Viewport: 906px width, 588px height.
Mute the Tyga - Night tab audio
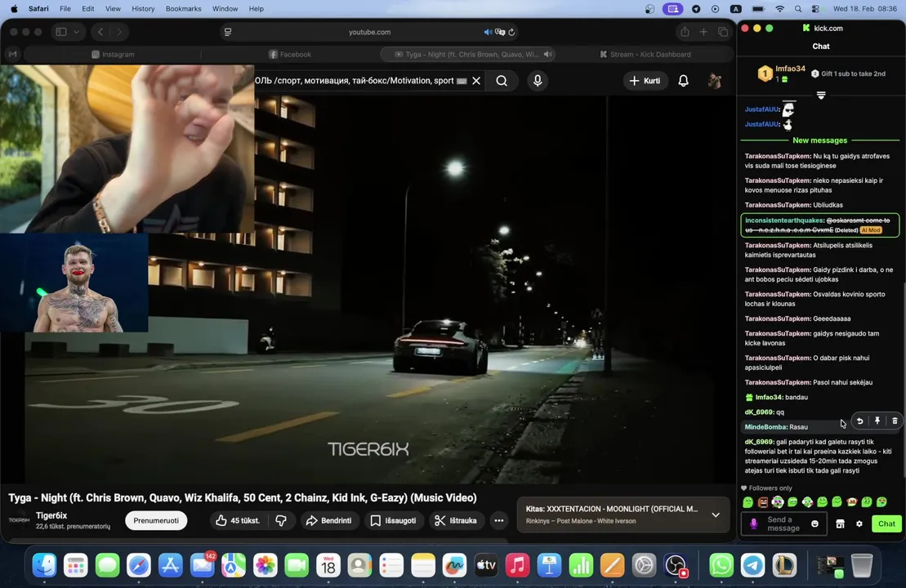tap(547, 54)
